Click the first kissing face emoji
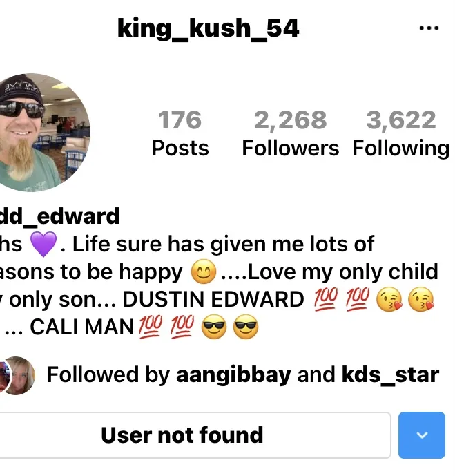Image resolution: width=455 pixels, height=476 pixels. pyautogui.click(x=389, y=299)
